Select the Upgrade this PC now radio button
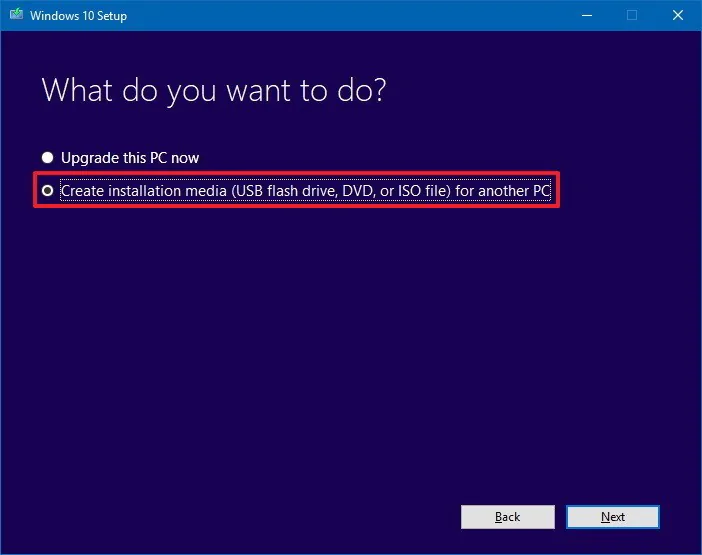This screenshot has height=555, width=702. coord(47,158)
